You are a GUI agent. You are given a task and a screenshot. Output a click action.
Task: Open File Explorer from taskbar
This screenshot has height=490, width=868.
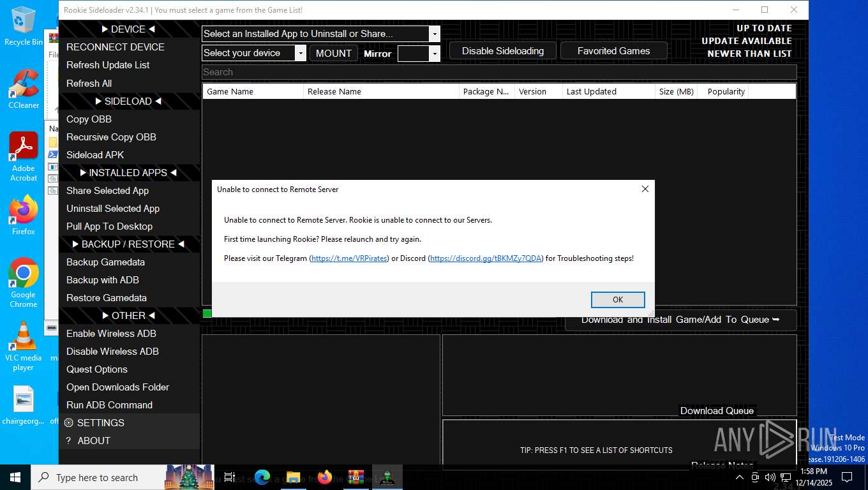[293, 477]
